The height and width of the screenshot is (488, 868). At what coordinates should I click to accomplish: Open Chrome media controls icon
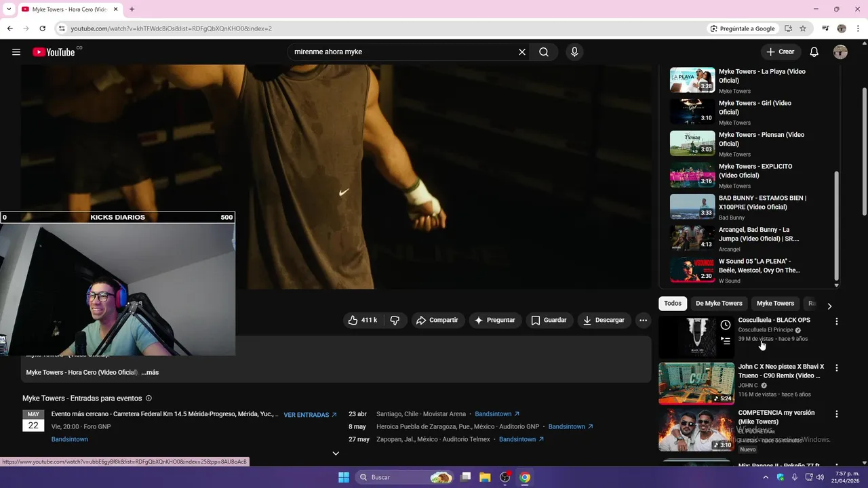tap(825, 28)
